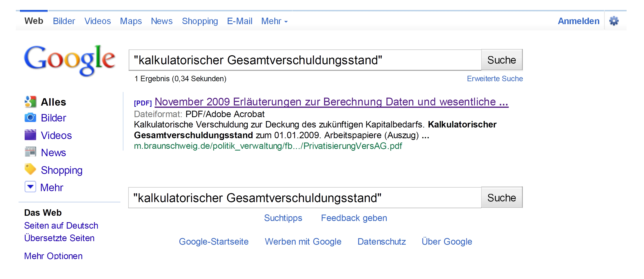Select the Alles sidebar icon

point(30,102)
